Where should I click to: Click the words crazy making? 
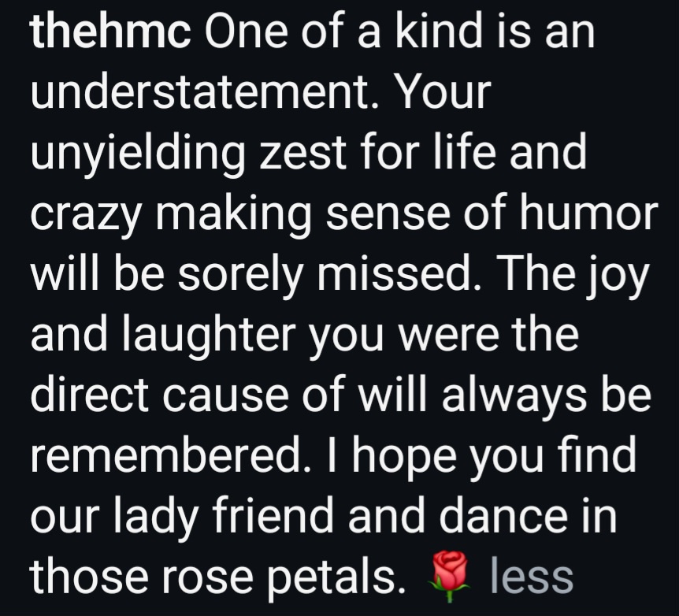coord(171,213)
